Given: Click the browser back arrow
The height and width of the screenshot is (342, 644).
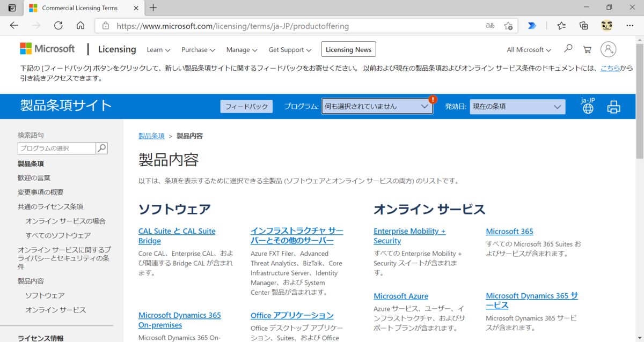Looking at the screenshot, I should point(14,25).
